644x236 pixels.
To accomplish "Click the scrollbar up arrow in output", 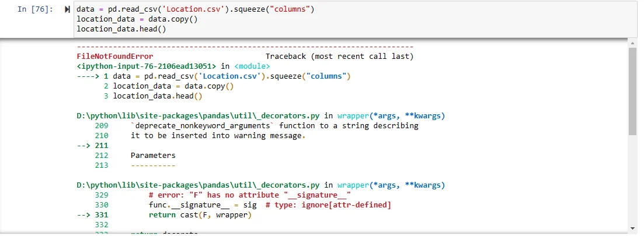I will tap(632, 44).
